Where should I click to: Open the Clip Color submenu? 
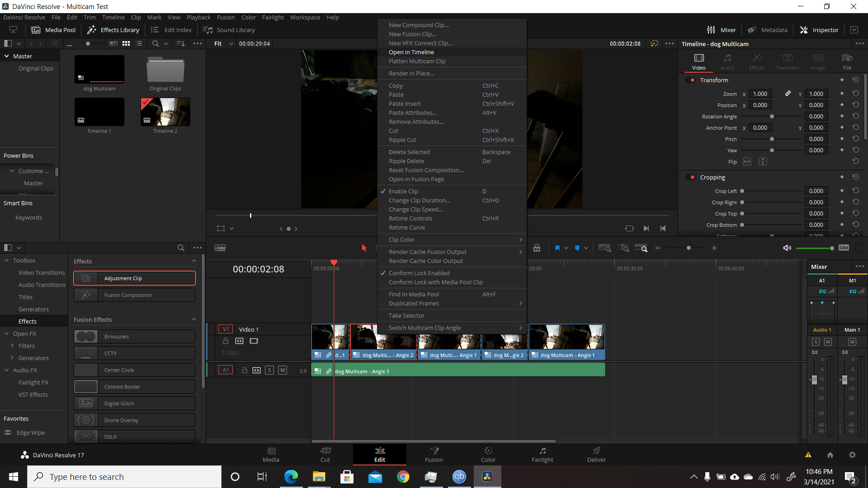(x=452, y=239)
